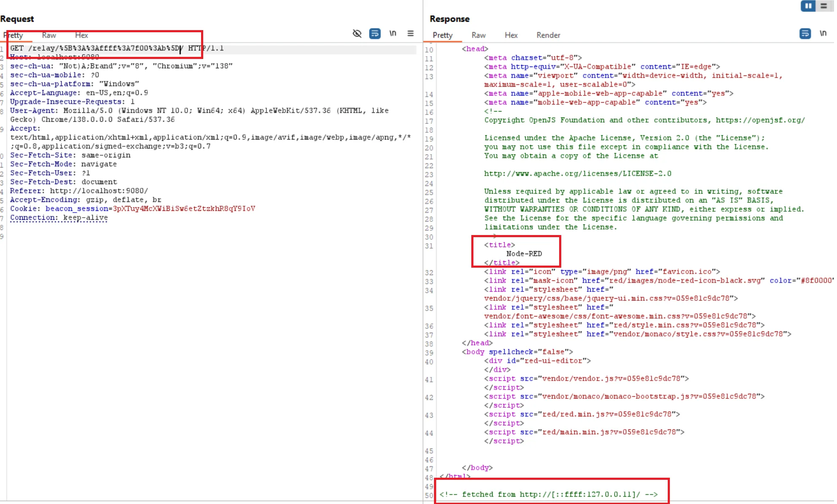Click the "Sec-Fetch-Site:" header line

70,155
